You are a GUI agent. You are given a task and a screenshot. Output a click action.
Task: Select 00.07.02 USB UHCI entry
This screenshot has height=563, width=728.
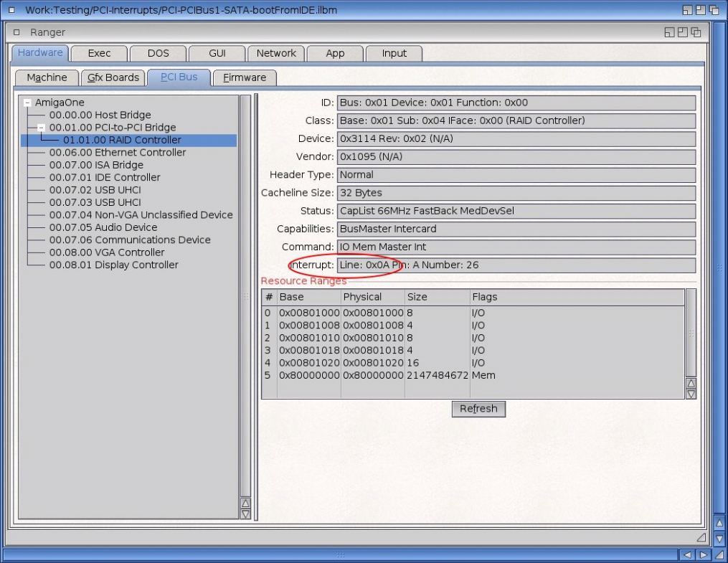coord(95,190)
